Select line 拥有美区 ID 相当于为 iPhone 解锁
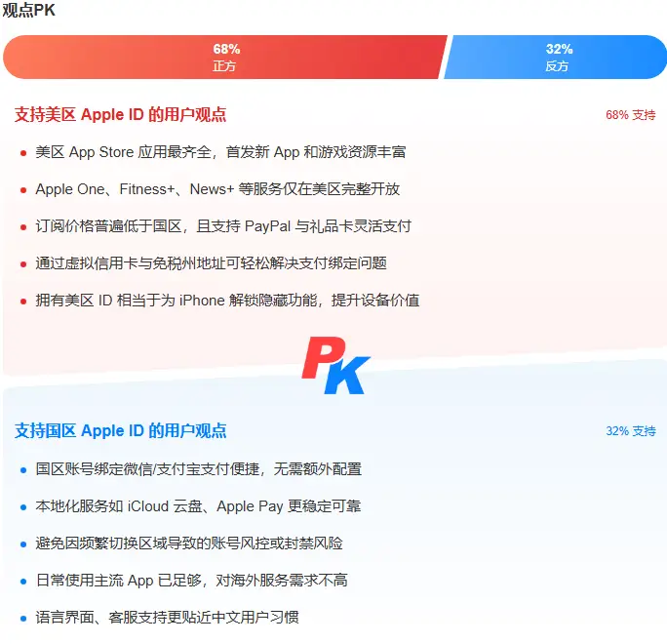The image size is (667, 644). click(x=227, y=301)
